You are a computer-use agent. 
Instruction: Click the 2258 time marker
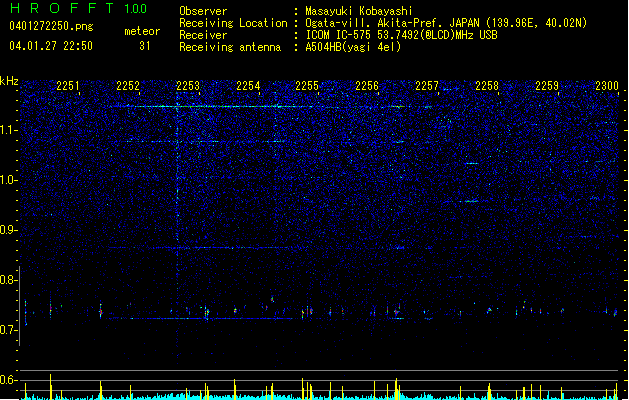click(487, 86)
